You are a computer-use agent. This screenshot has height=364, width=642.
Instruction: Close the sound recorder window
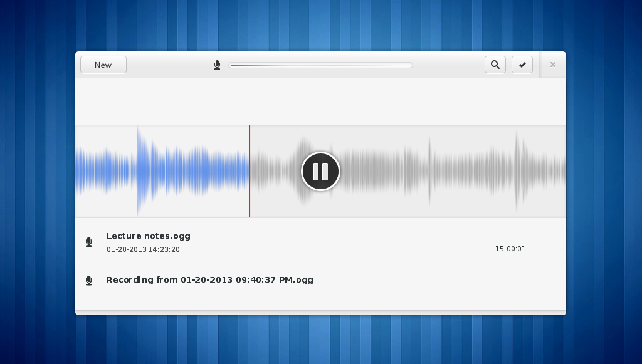553,65
